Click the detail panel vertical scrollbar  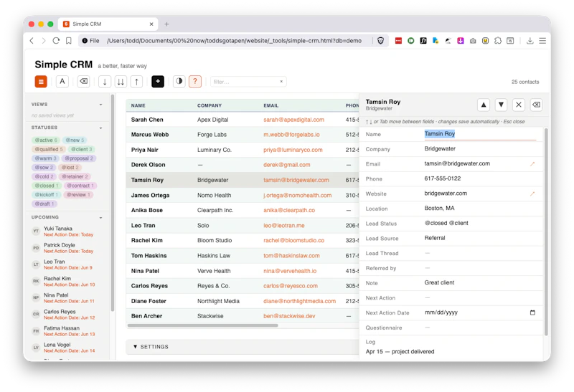point(546,232)
